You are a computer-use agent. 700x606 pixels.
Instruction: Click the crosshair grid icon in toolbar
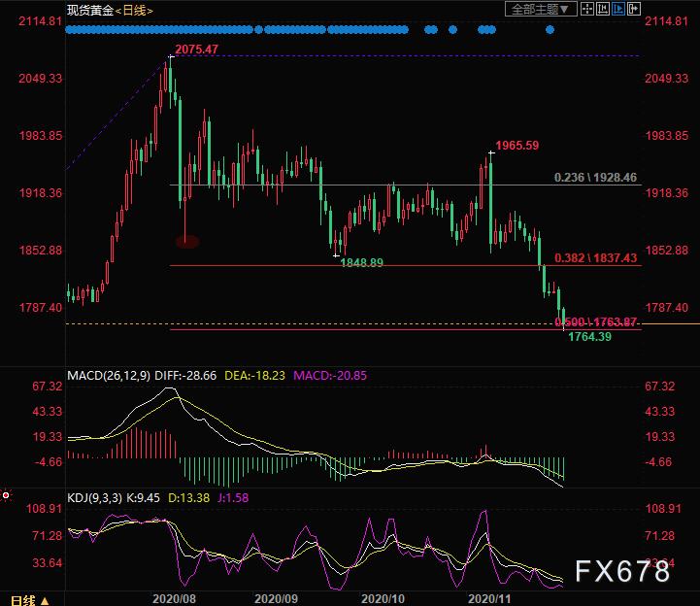(x=587, y=10)
